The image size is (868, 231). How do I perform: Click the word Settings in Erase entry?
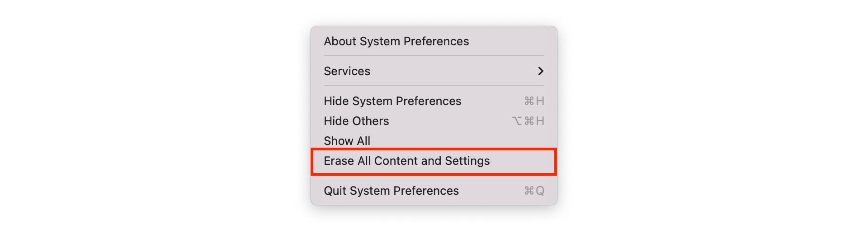[467, 161]
